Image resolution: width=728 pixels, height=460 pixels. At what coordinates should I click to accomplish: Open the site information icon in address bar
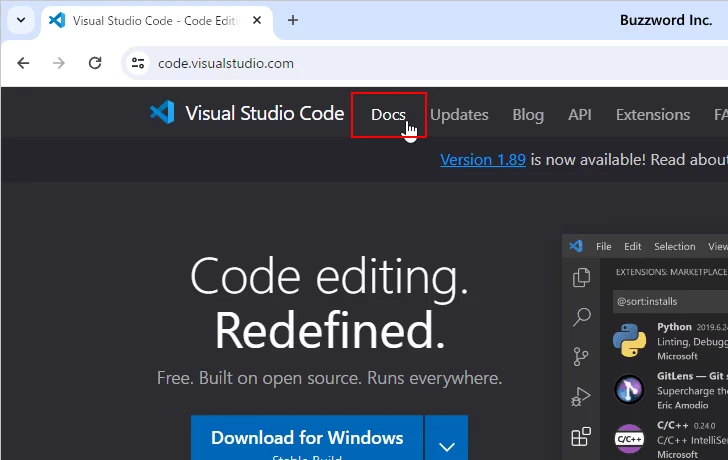coord(138,63)
